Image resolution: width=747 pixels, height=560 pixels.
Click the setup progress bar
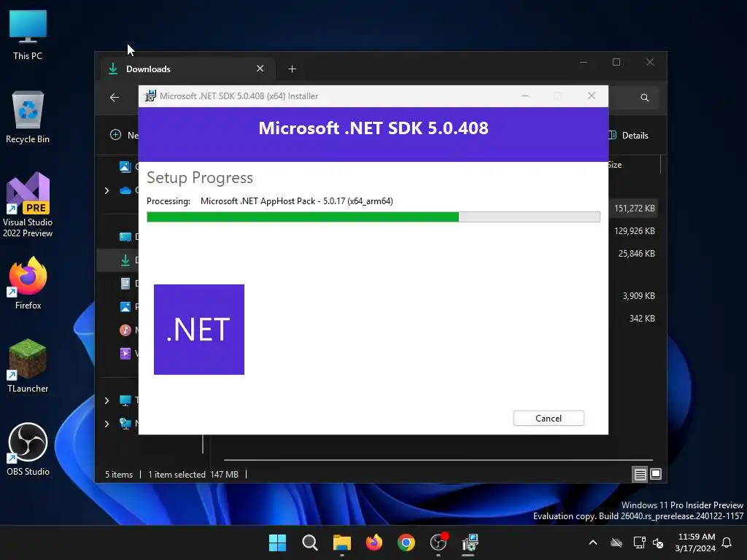click(373, 217)
